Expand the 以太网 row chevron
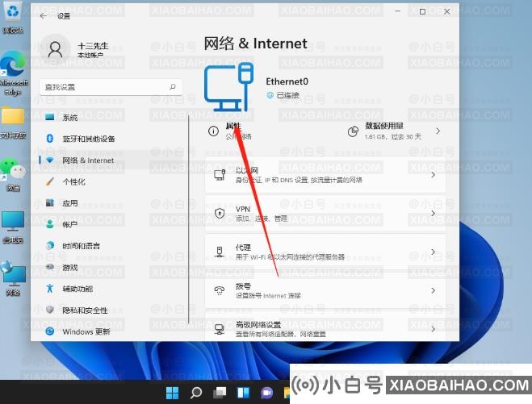 coord(434,175)
